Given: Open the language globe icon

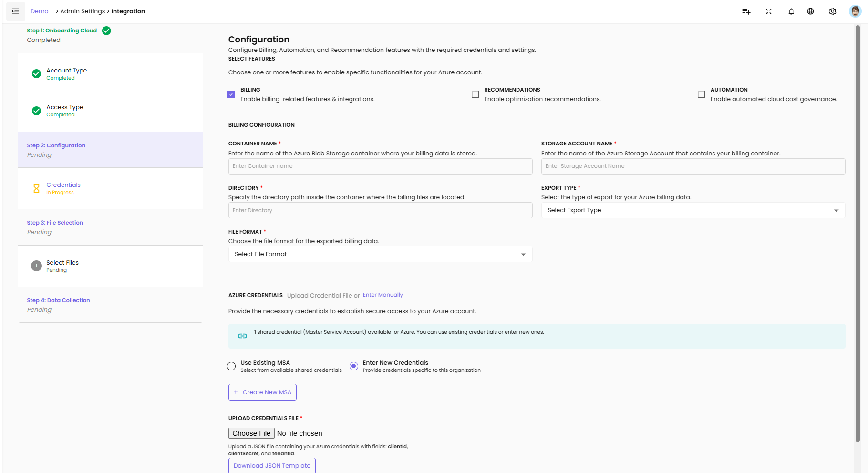Looking at the screenshot, I should click(x=810, y=11).
